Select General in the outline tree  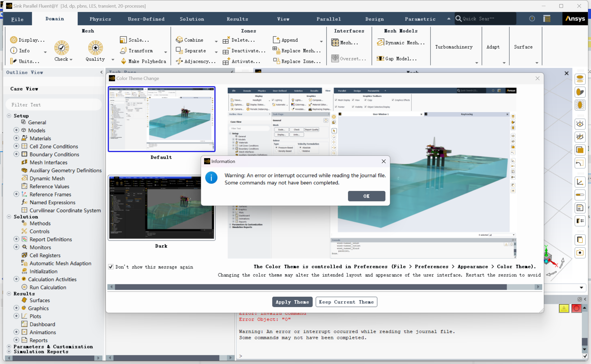click(x=37, y=122)
